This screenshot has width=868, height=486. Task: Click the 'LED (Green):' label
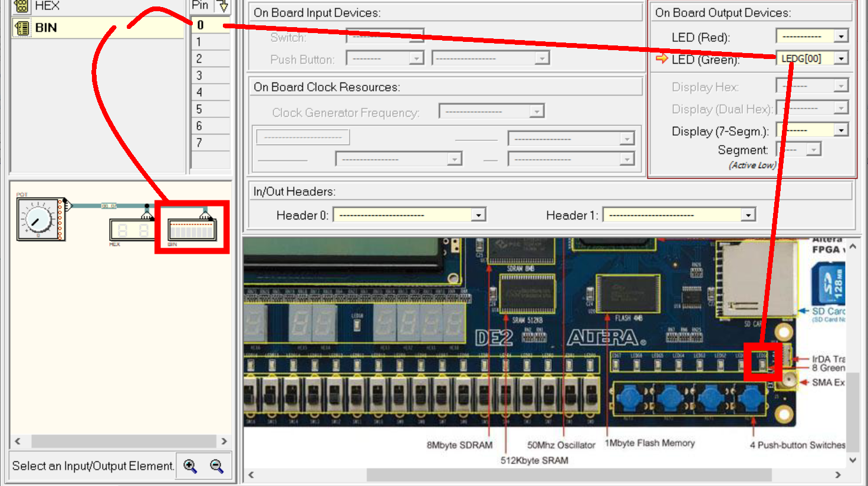[x=705, y=59]
